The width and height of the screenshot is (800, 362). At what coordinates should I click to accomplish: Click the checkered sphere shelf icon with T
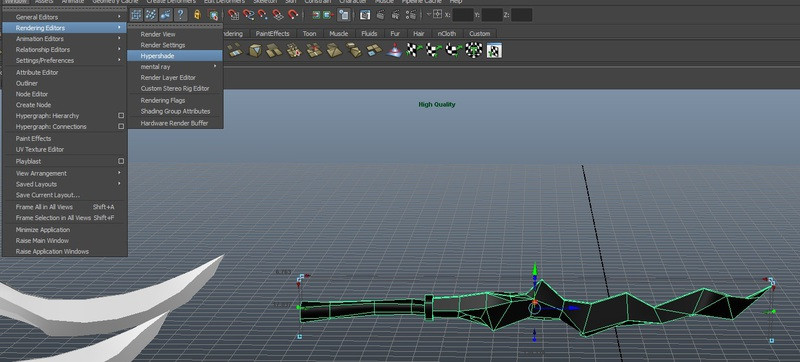(x=474, y=50)
